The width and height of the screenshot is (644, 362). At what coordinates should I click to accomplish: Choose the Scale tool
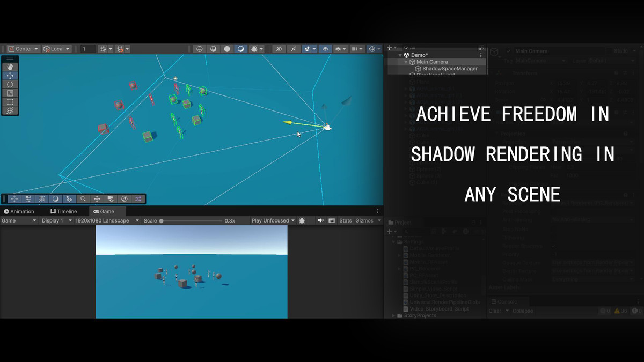click(10, 93)
